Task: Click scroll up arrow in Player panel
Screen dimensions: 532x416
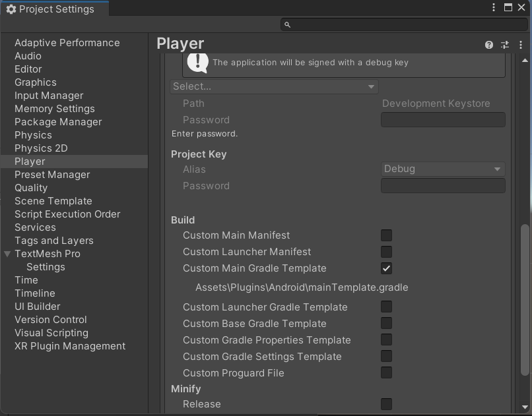Action: (x=525, y=61)
